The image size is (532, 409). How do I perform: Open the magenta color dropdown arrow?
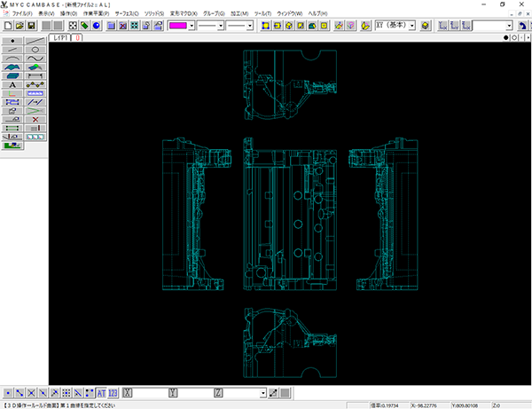(192, 26)
